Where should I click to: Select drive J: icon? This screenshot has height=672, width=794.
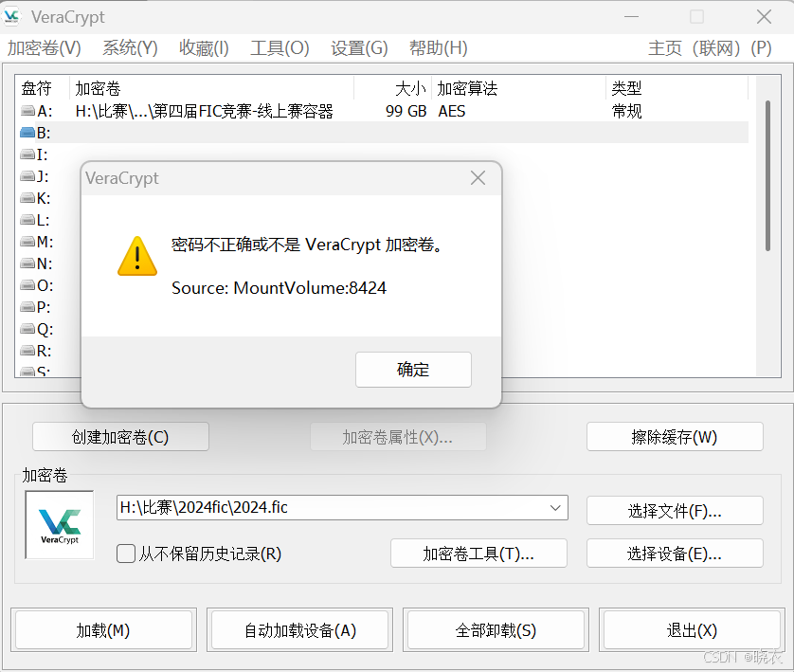pyautogui.click(x=27, y=176)
